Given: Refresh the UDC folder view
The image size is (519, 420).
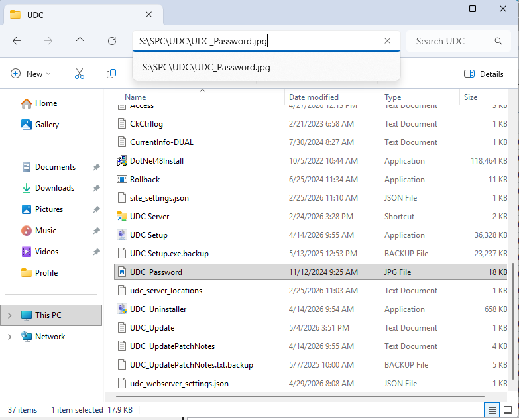Looking at the screenshot, I should coord(112,41).
